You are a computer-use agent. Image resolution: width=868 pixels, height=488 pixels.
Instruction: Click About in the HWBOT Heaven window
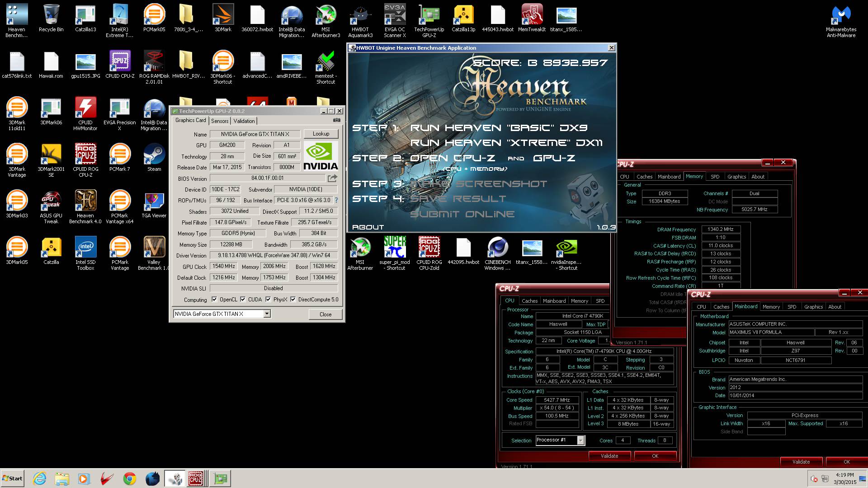point(368,227)
